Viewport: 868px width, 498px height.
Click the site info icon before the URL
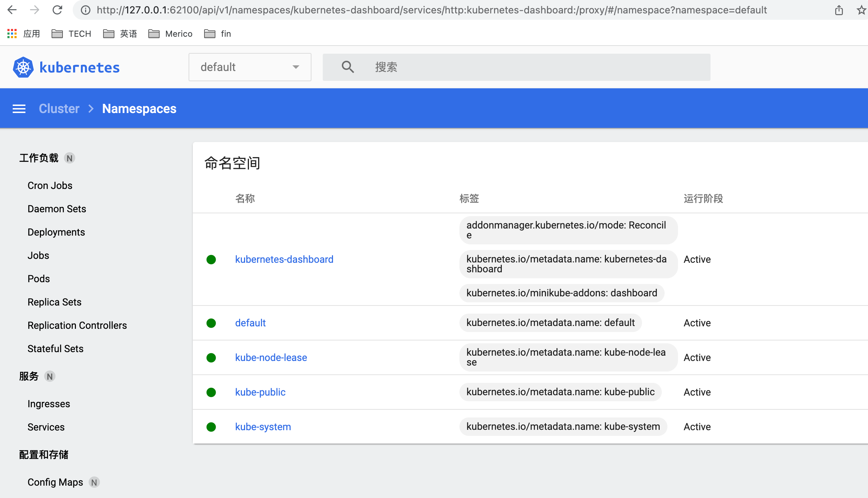click(85, 10)
